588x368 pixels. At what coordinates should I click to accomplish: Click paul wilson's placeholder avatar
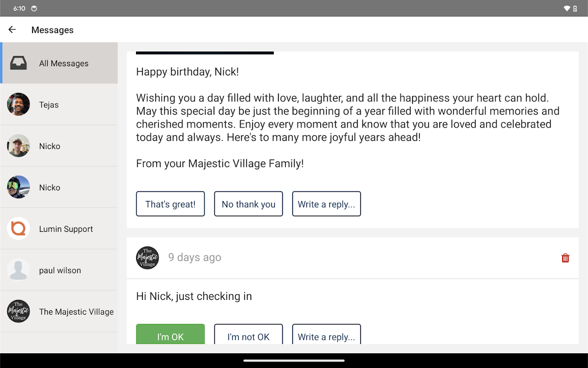coord(18,270)
